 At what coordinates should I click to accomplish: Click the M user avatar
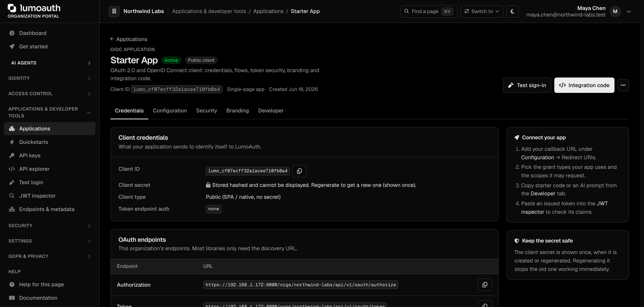(x=615, y=11)
